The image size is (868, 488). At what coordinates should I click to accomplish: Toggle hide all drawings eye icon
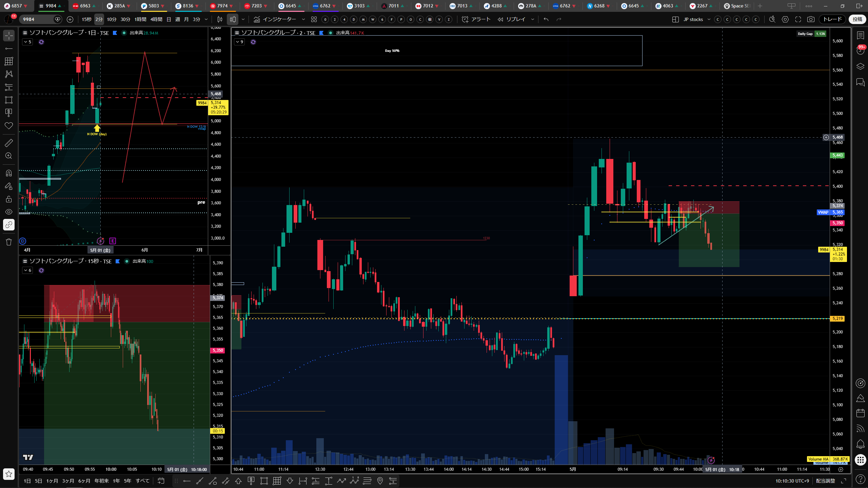(9, 212)
